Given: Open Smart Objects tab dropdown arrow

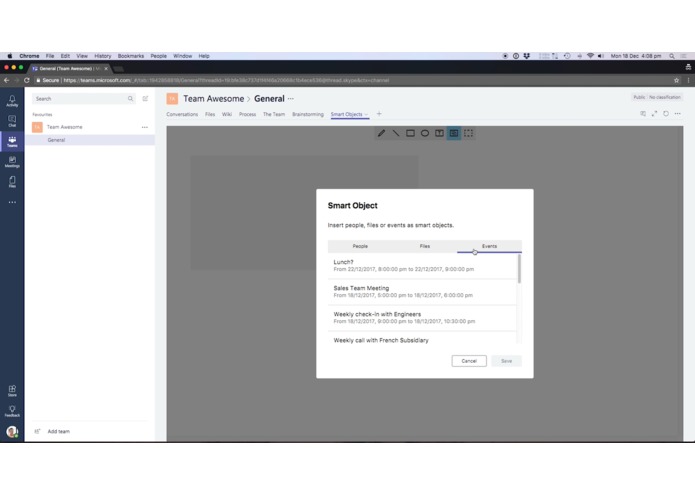Looking at the screenshot, I should click(366, 114).
